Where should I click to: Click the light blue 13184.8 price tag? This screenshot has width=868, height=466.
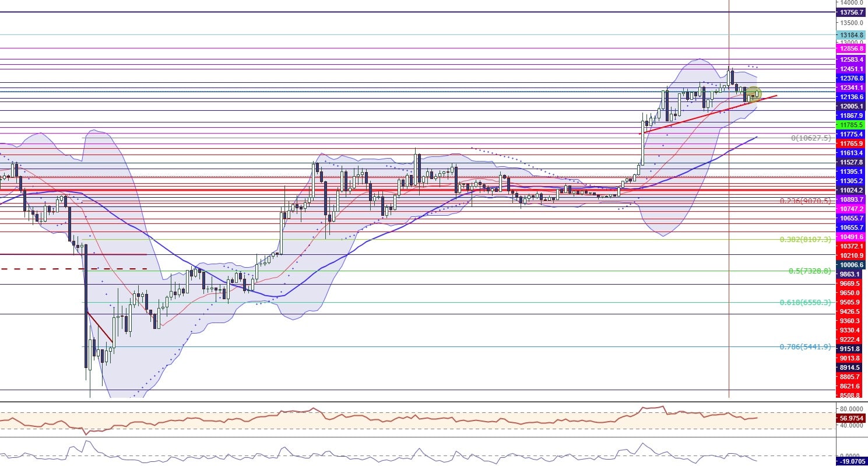point(852,34)
